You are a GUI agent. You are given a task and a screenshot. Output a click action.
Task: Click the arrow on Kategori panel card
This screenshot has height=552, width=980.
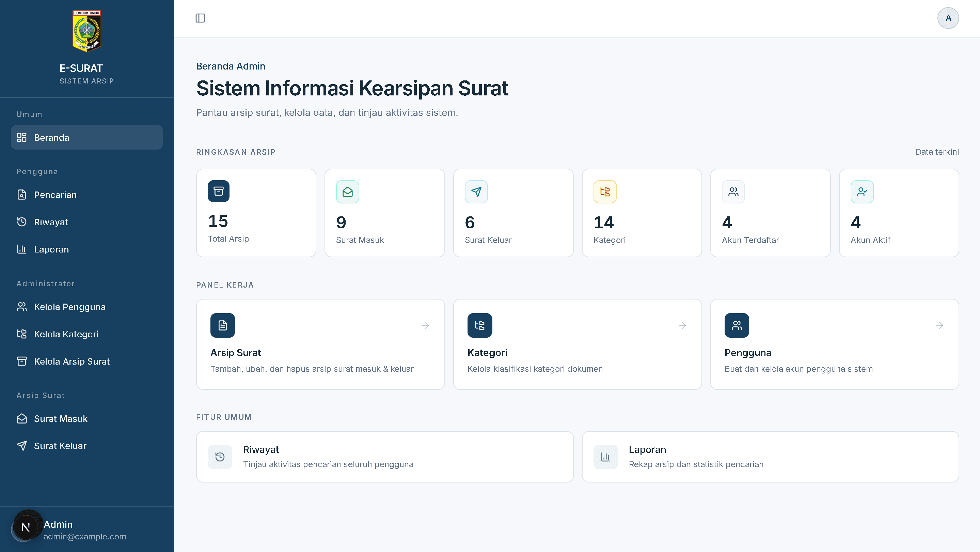[x=682, y=325]
